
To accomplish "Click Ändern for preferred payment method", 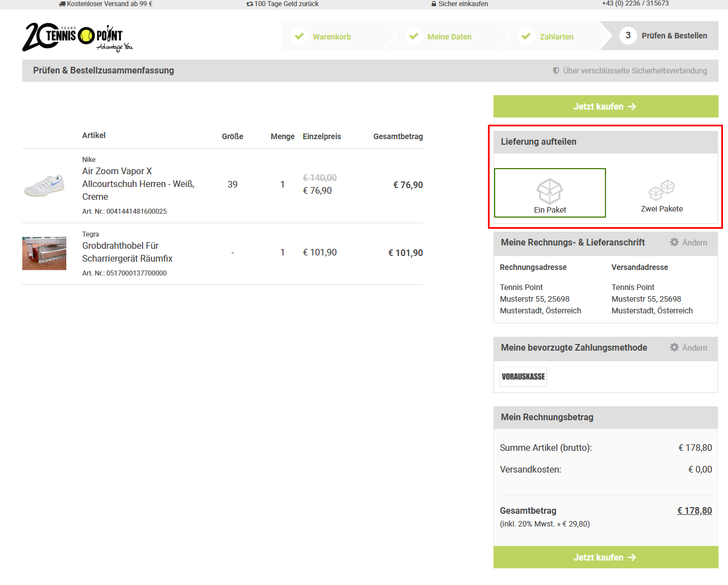I will [694, 348].
